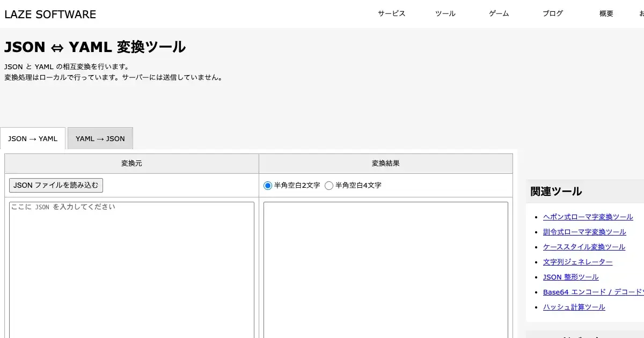644x338 pixels.
Task: Click the LAZE SOFTWARE site logo
Action: click(x=50, y=14)
